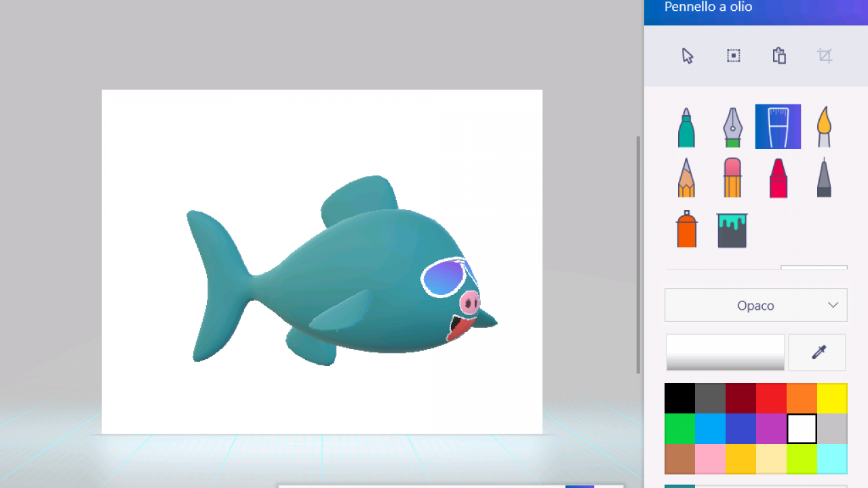868x488 pixels.
Task: Select the gray Pixel pen tool
Action: pyautogui.click(x=824, y=178)
